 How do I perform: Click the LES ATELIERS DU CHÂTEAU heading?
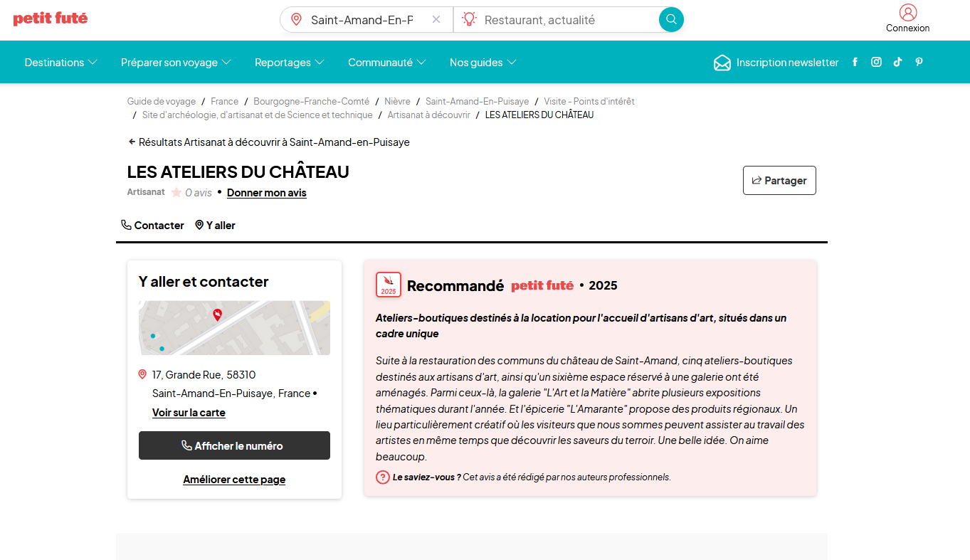[x=238, y=172]
